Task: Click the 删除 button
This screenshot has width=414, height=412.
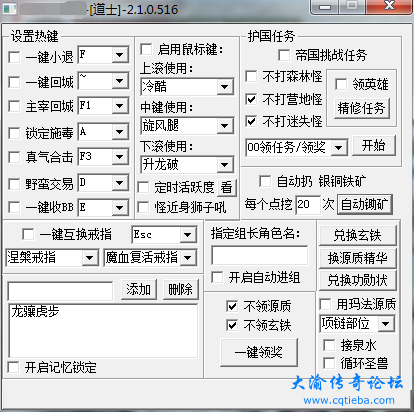Action: coord(181,289)
